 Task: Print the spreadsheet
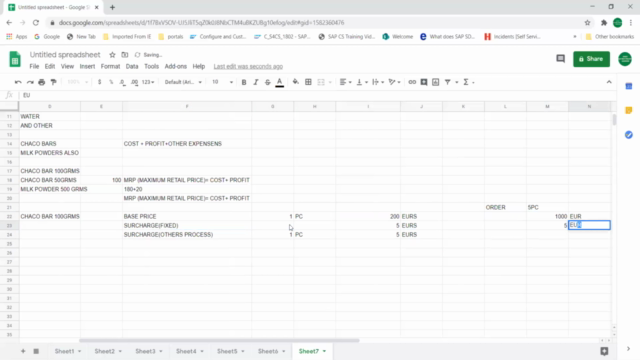(x=42, y=82)
